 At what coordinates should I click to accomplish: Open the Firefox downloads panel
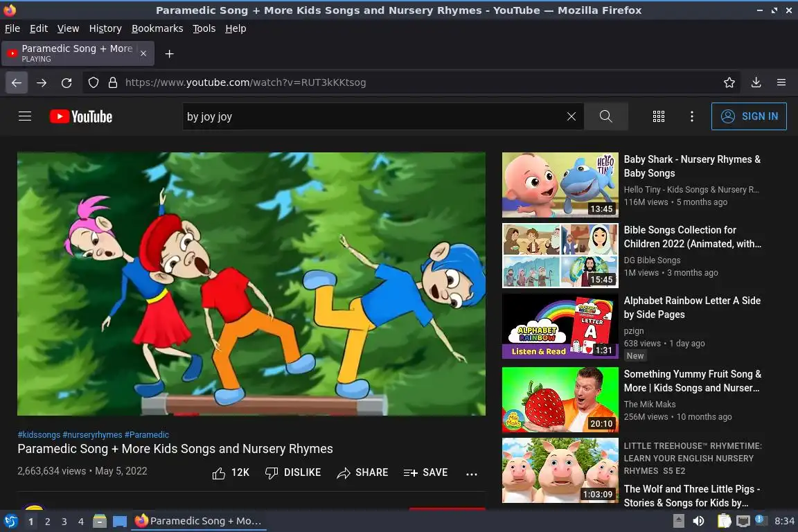[x=756, y=82]
